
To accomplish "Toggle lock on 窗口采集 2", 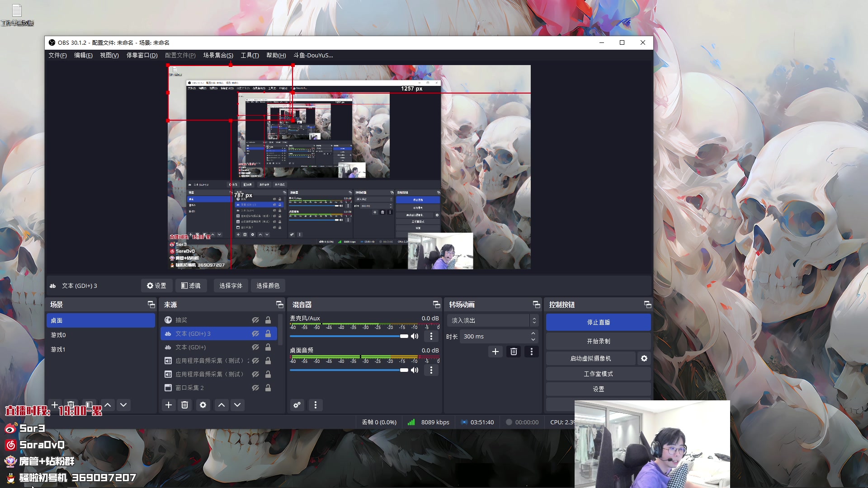I will pos(268,388).
